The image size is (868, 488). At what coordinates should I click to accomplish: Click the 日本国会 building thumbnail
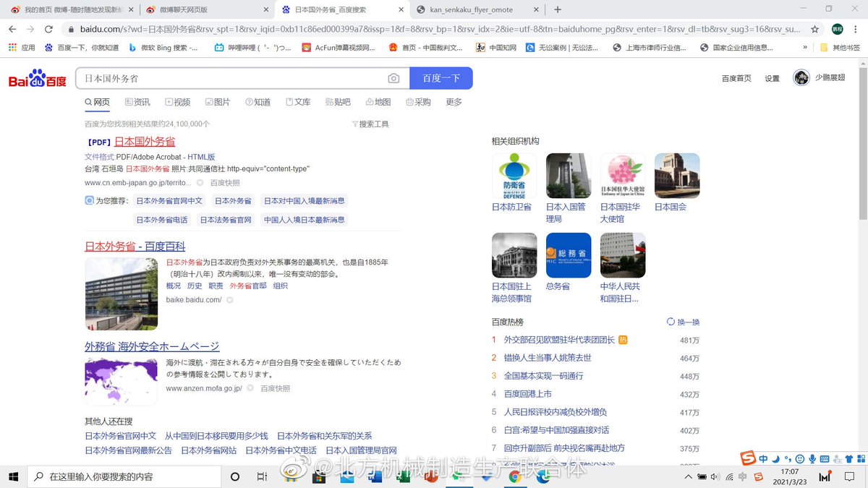(x=677, y=176)
